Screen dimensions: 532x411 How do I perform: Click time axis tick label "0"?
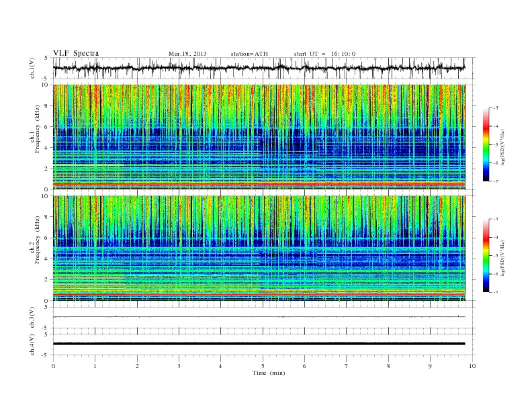click(x=53, y=366)
